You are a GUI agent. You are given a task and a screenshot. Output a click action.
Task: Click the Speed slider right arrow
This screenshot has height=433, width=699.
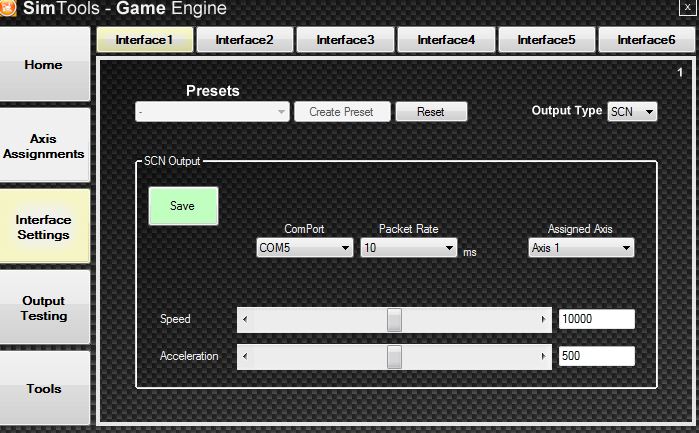point(543,319)
